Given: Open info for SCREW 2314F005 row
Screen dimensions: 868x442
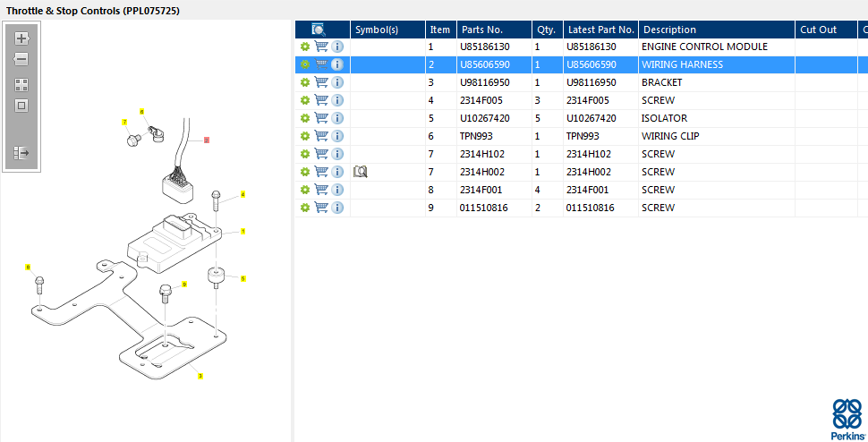Looking at the screenshot, I should (x=337, y=100).
